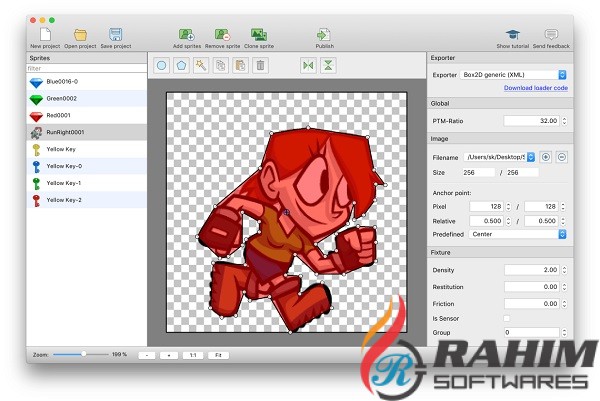
Task: Open project using the folder icon
Action: tap(80, 34)
